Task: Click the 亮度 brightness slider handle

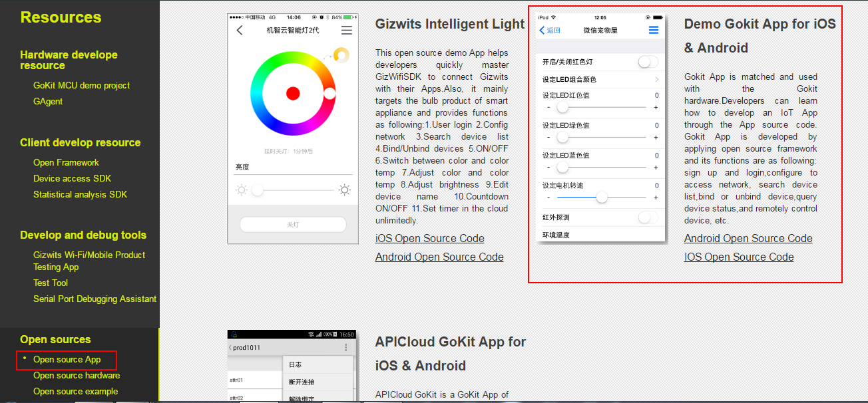Action: pos(257,190)
